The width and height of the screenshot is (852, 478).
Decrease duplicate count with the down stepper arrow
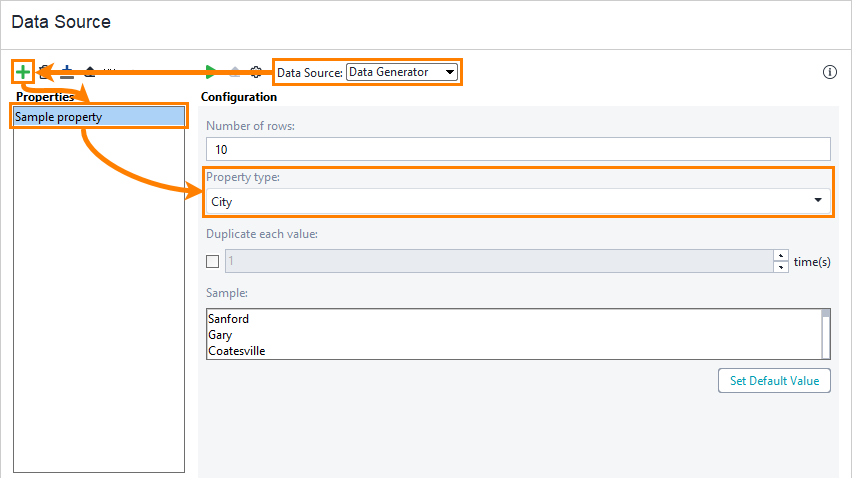pyautogui.click(x=780, y=267)
